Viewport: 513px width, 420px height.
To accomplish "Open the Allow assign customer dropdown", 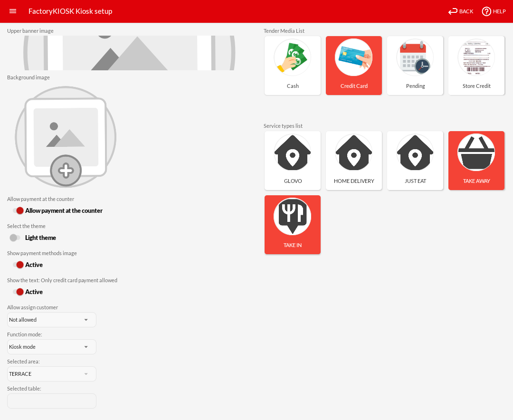I will click(52, 320).
